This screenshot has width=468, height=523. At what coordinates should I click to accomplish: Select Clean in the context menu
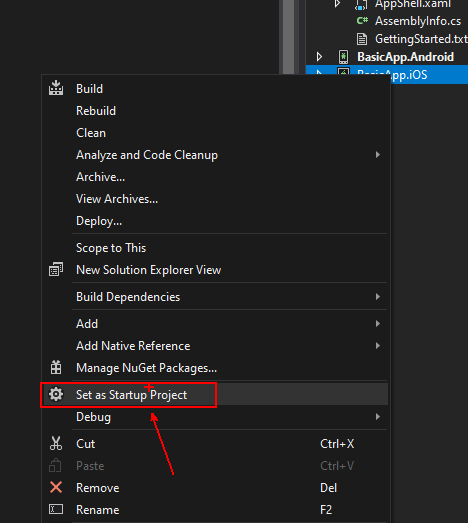point(91,133)
